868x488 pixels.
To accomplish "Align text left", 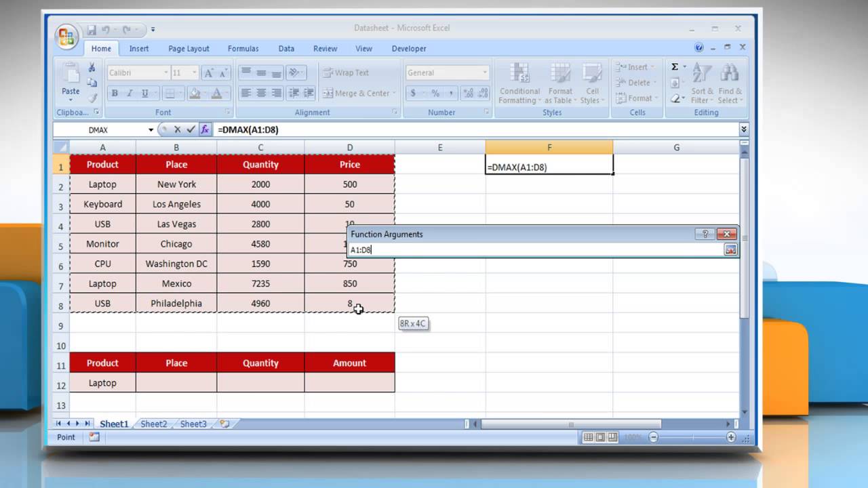I will 245,94.
